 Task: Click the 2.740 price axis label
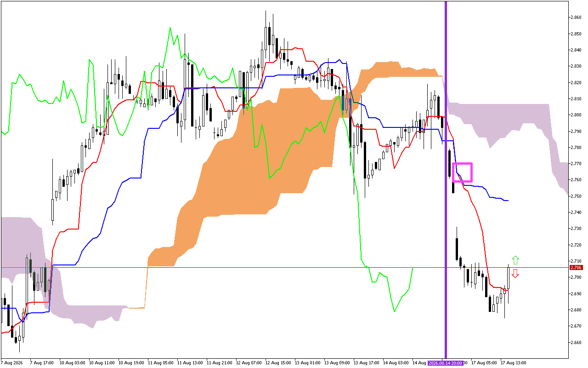click(576, 212)
